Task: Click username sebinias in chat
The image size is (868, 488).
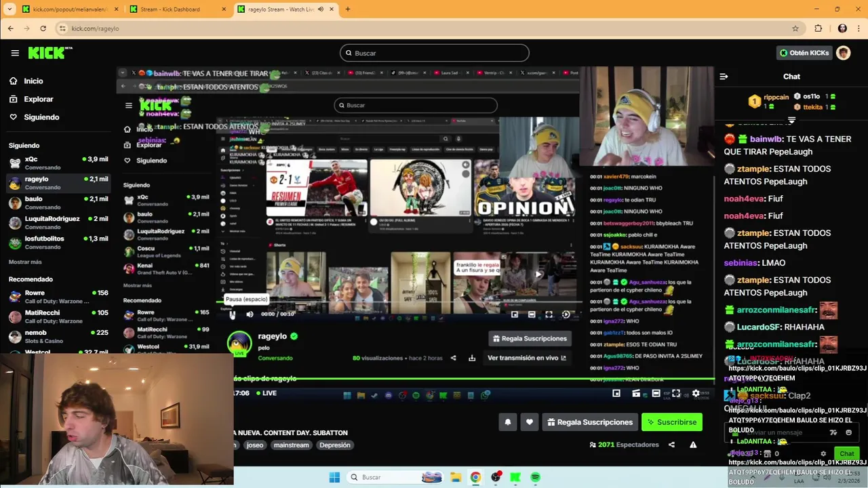Action: pos(740,263)
